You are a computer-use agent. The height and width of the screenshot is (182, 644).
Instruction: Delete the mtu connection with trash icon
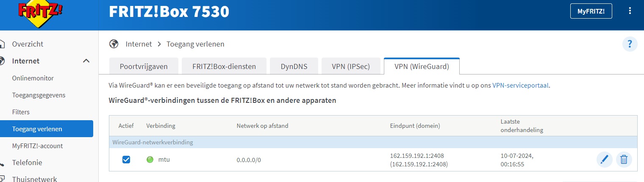(624, 160)
